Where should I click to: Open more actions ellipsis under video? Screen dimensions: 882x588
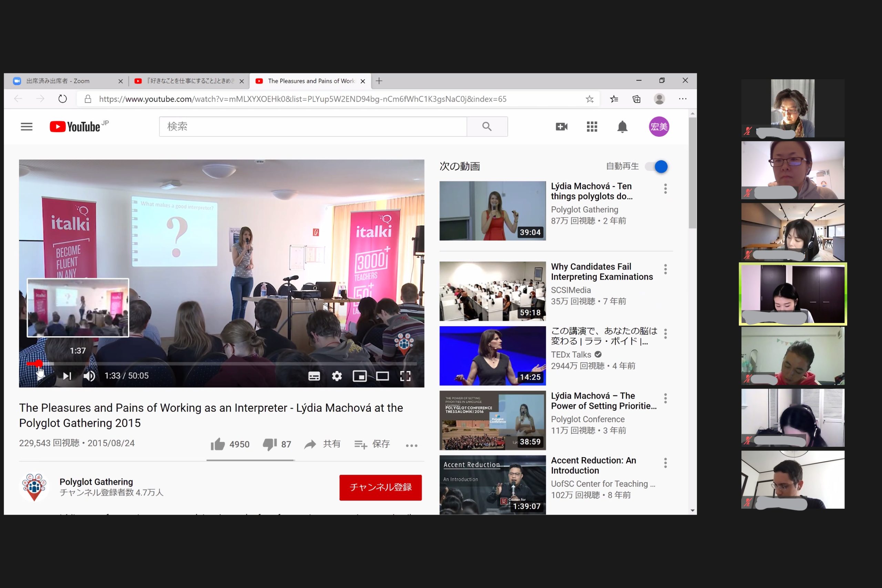[411, 445]
